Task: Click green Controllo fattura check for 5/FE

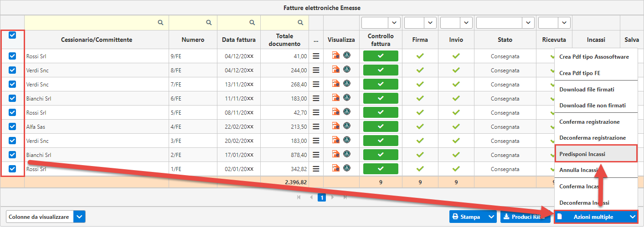Action: pyautogui.click(x=381, y=112)
